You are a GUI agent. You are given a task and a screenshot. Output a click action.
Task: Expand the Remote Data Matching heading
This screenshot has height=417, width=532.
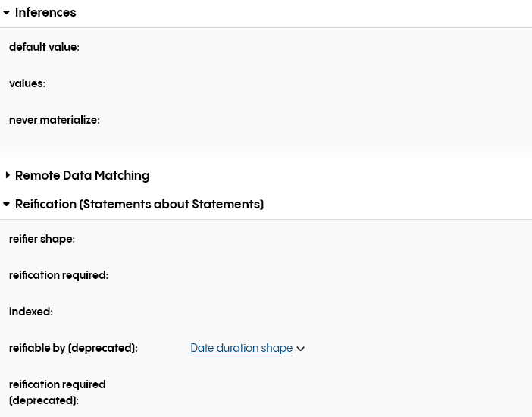(82, 175)
